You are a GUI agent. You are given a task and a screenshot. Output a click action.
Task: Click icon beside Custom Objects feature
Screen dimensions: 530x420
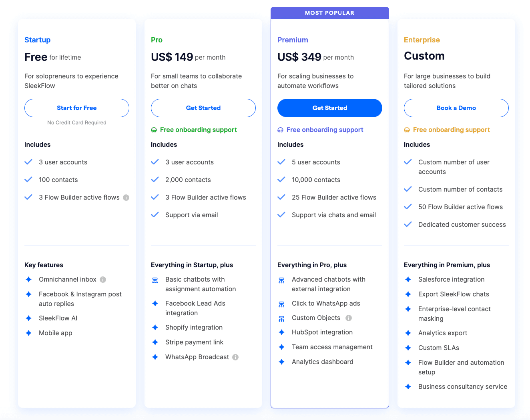281,319
